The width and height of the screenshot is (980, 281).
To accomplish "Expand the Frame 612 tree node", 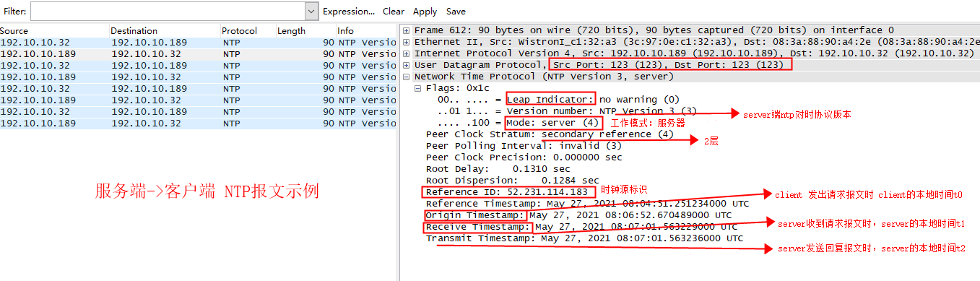I will click(407, 30).
